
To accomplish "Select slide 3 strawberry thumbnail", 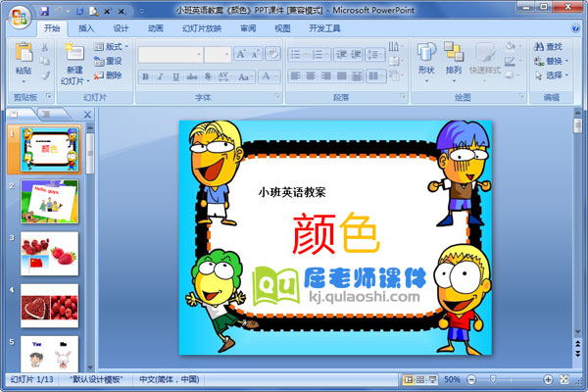I will tap(50, 254).
